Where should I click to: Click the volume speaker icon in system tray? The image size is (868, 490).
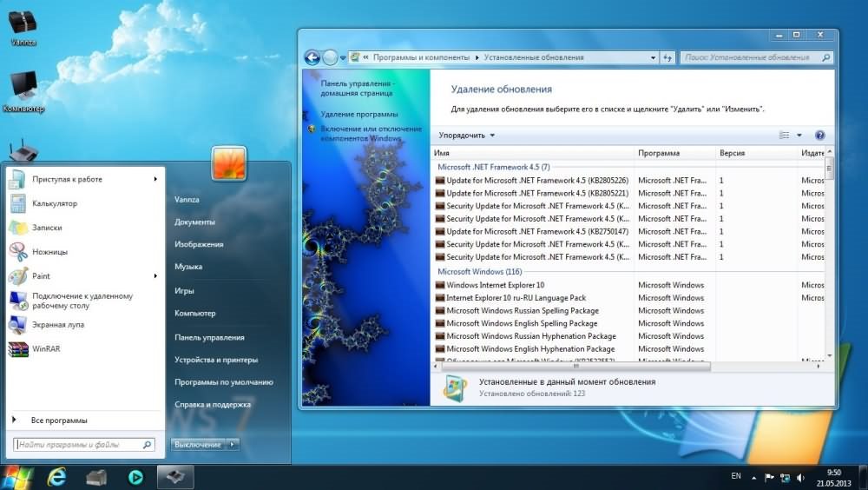[803, 477]
